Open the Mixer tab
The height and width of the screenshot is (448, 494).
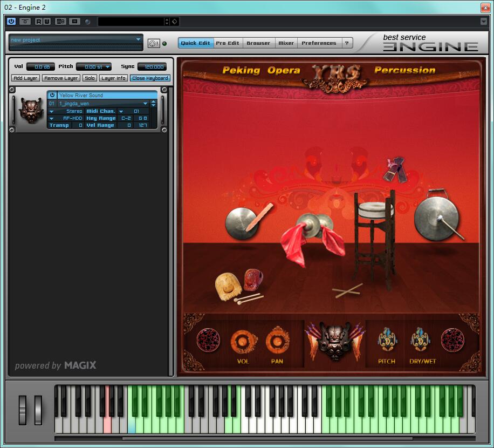click(x=286, y=43)
